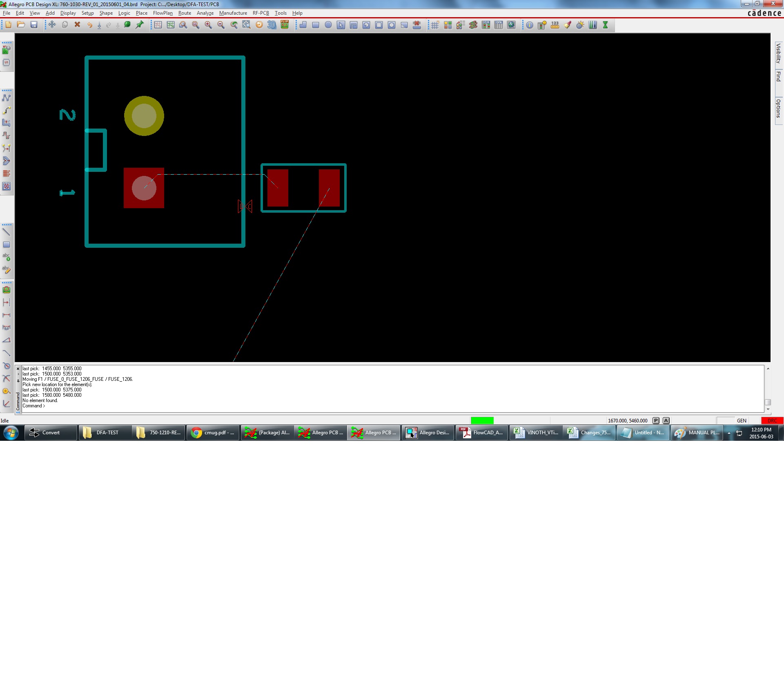Click the Zoom In magnifier icon

[208, 25]
